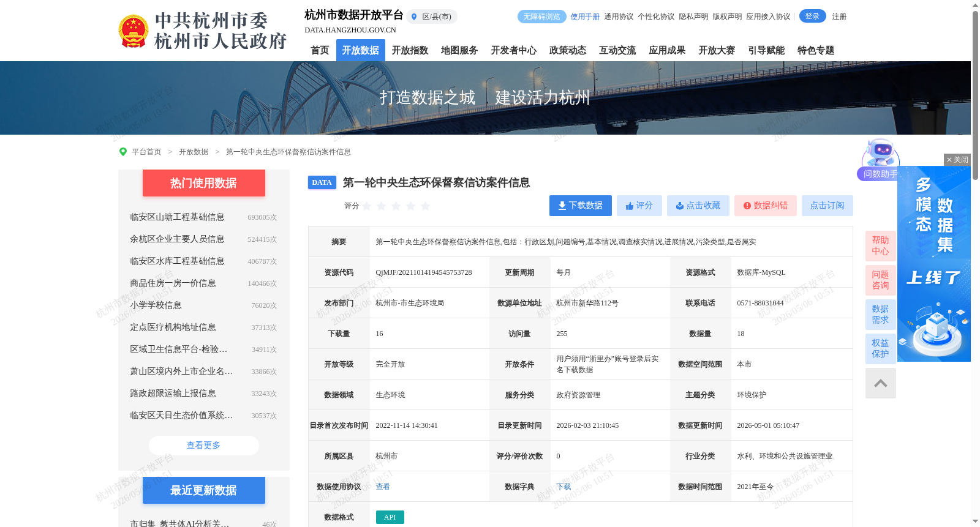Click the 注册 link
This screenshot has height=527, width=980.
[x=839, y=17]
